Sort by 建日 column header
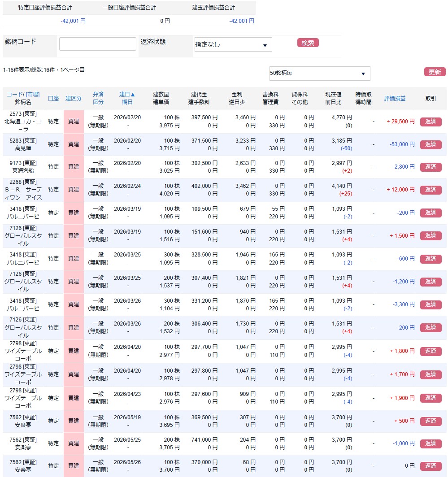Image resolution: width=448 pixels, height=478 pixels. pyautogui.click(x=127, y=95)
